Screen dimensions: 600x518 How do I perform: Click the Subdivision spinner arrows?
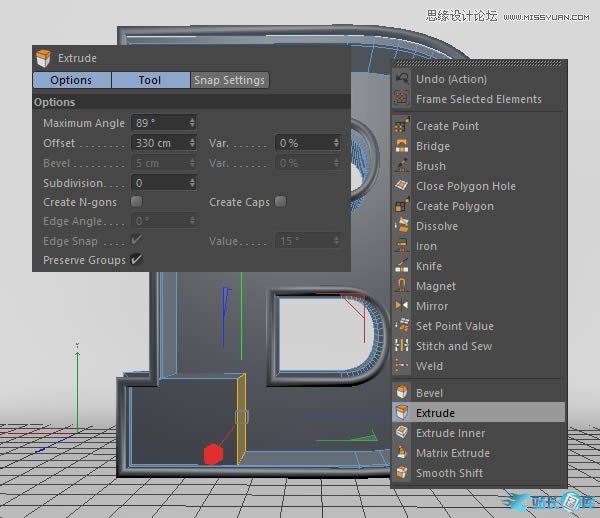pos(192,183)
